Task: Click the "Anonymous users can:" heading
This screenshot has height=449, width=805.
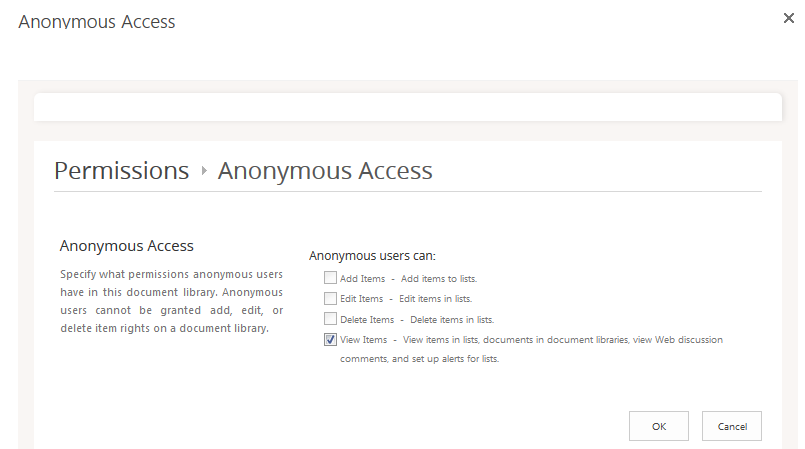Action: 372,256
